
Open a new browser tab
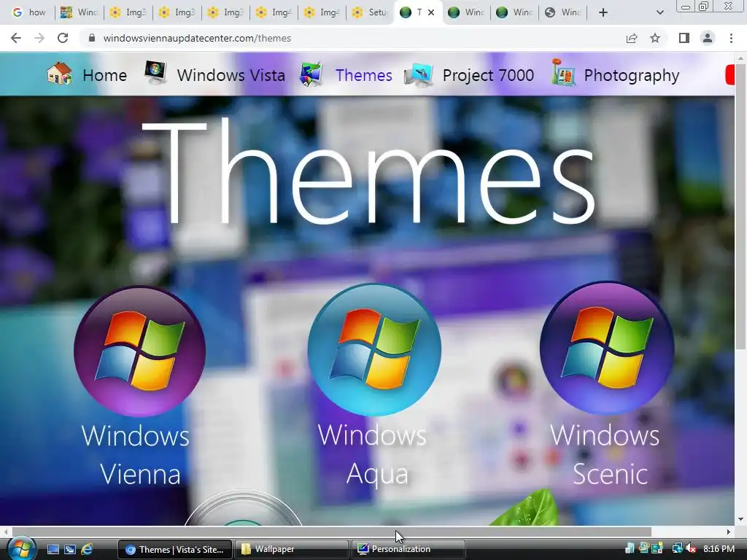click(x=603, y=12)
